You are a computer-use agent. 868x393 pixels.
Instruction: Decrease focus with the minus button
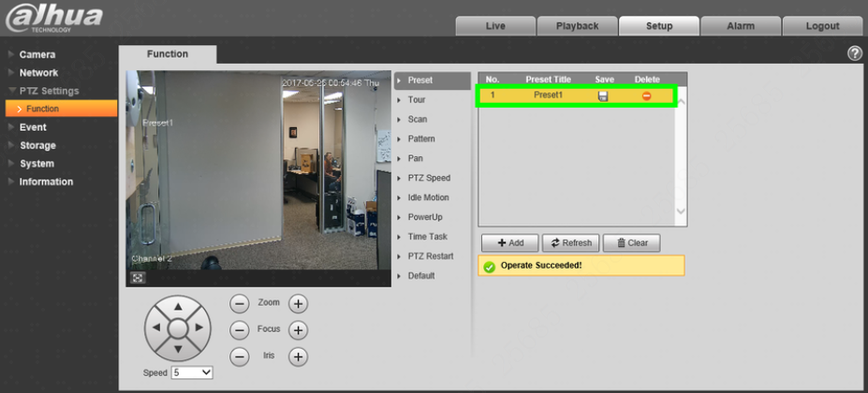click(x=239, y=330)
